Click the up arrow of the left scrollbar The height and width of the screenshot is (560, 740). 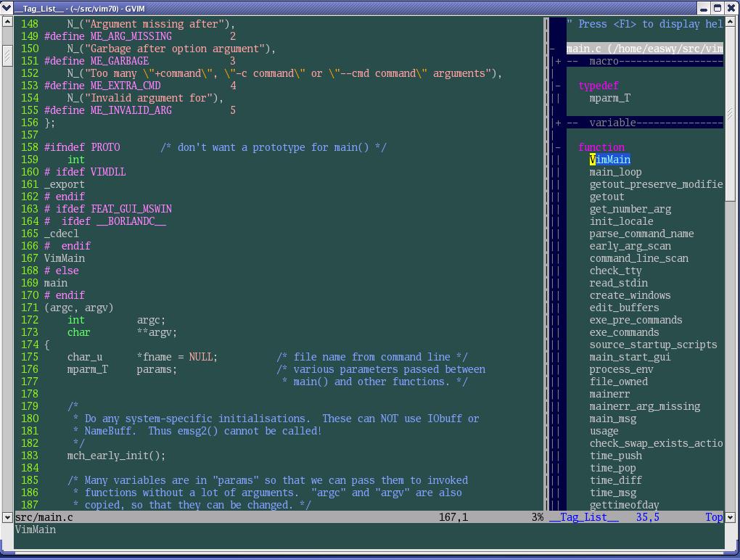click(7, 22)
